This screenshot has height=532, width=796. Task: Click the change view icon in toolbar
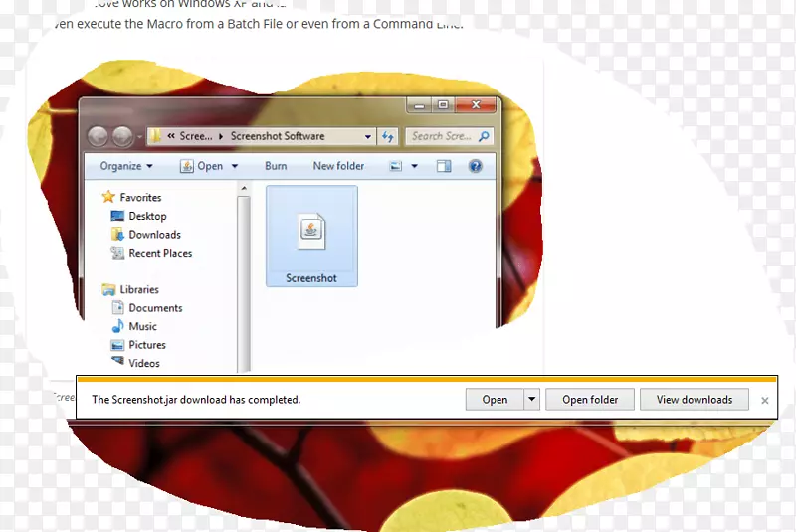tap(396, 166)
